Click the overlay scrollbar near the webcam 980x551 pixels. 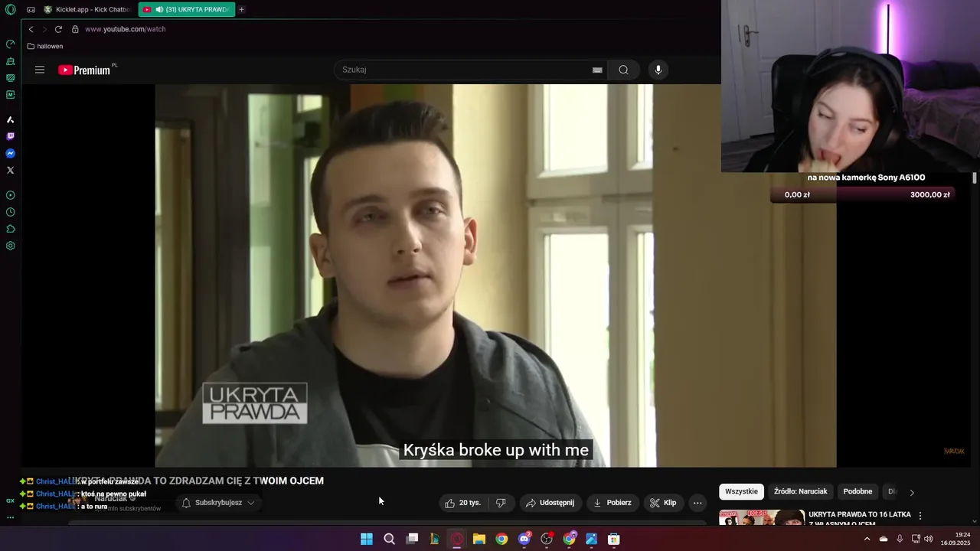coord(975,178)
